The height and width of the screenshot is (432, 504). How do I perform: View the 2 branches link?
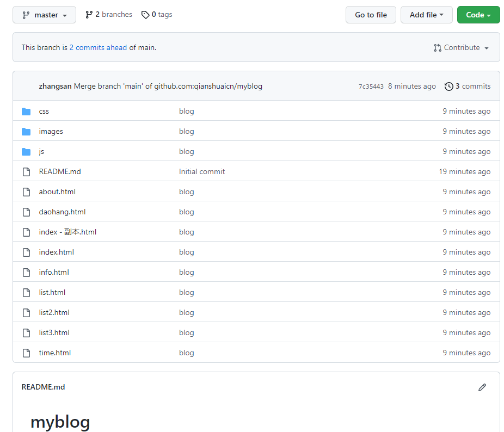point(109,15)
